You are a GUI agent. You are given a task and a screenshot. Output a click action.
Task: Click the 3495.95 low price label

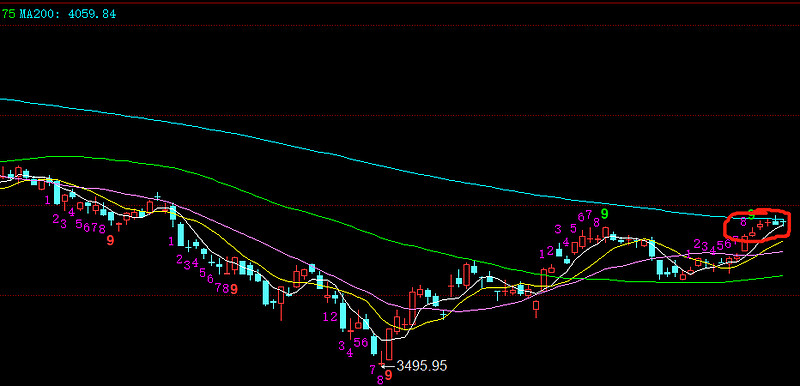pos(422,366)
